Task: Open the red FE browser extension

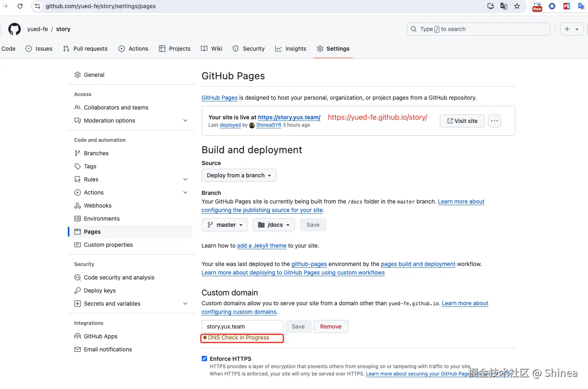Action: coord(567,6)
